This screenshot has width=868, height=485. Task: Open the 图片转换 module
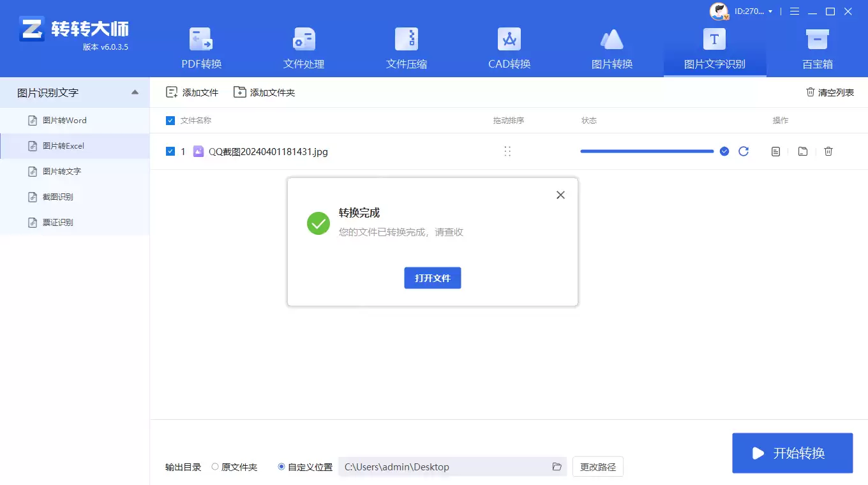[x=611, y=48]
